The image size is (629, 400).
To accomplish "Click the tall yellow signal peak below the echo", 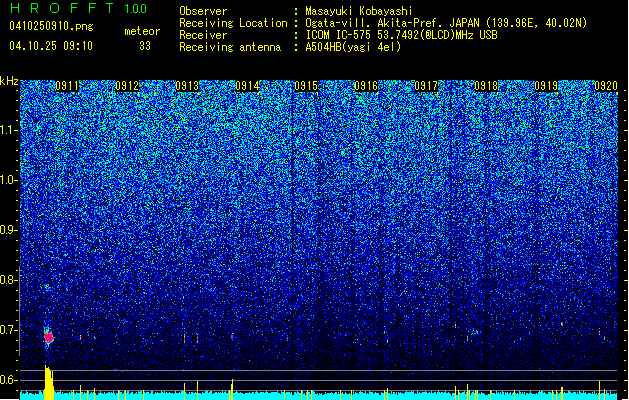I will pyautogui.click(x=49, y=383).
